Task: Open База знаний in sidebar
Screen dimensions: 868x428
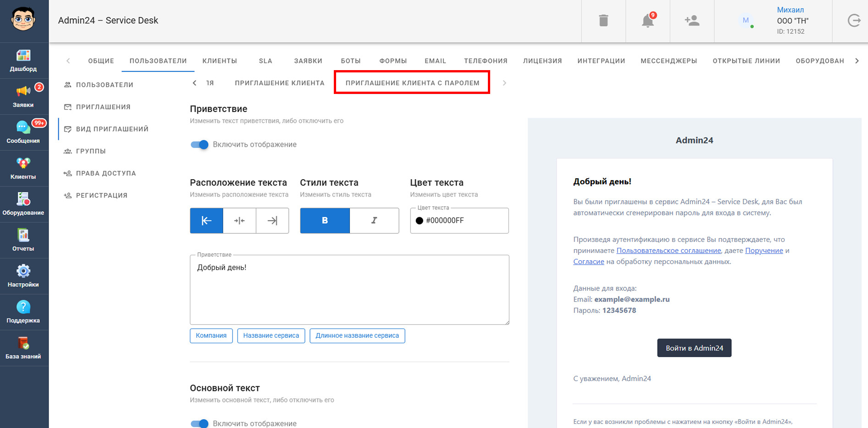Action: (x=23, y=348)
